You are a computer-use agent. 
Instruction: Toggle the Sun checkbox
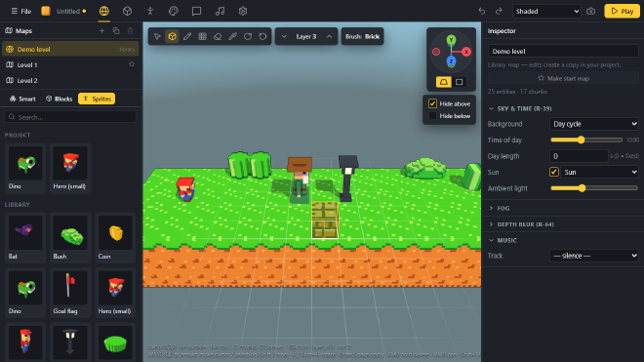pyautogui.click(x=553, y=172)
